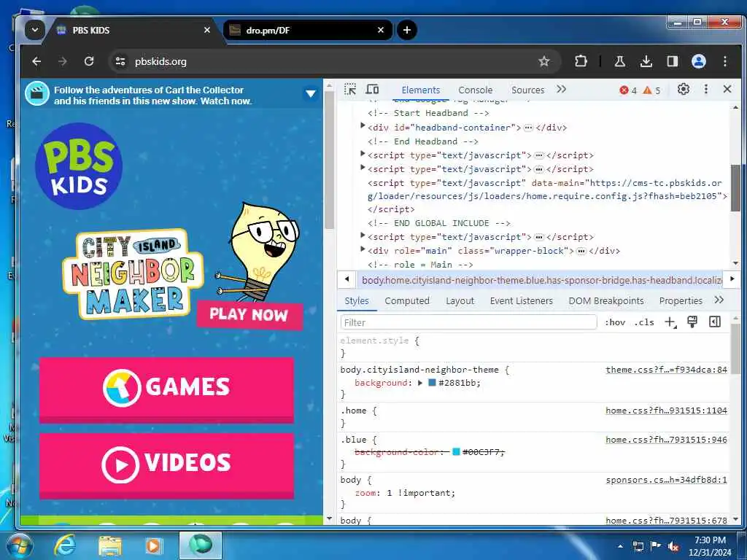Expand the second script text/javascript node
The height and width of the screenshot is (560, 747).
(x=363, y=168)
